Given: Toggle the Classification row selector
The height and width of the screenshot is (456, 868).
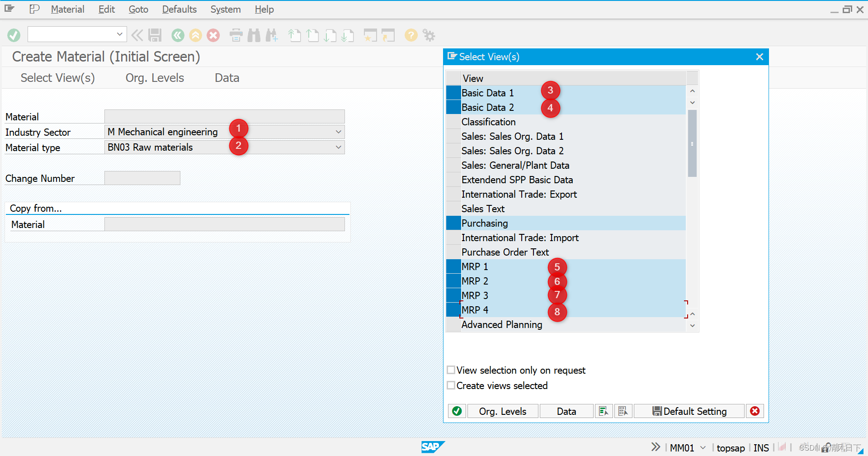Looking at the screenshot, I should (453, 122).
